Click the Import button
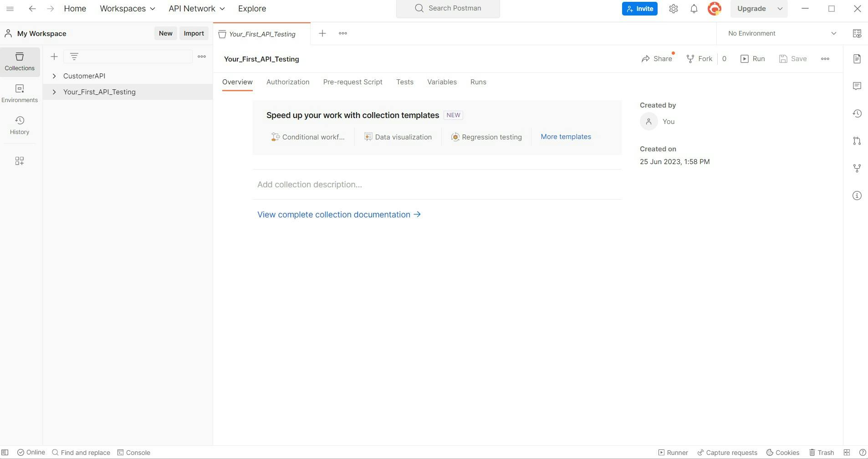The image size is (868, 459). [194, 33]
